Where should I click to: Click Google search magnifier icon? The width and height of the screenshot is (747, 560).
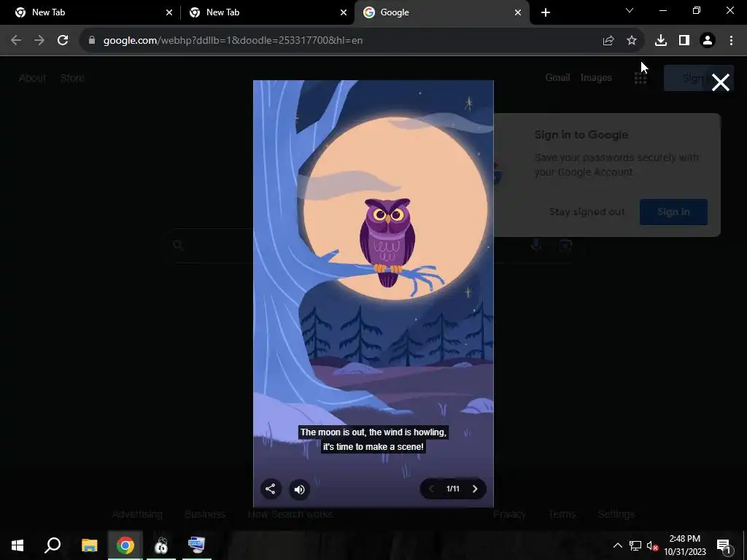point(178,245)
